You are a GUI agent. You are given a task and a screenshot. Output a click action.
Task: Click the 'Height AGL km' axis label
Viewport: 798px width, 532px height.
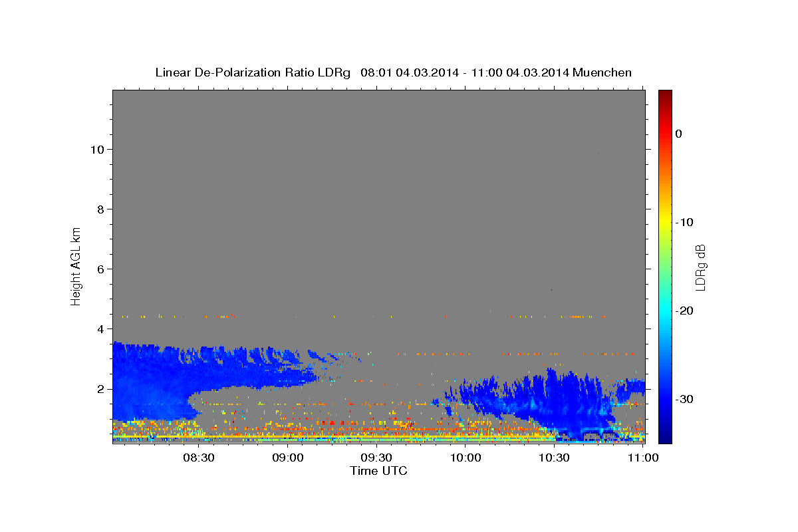click(76, 266)
